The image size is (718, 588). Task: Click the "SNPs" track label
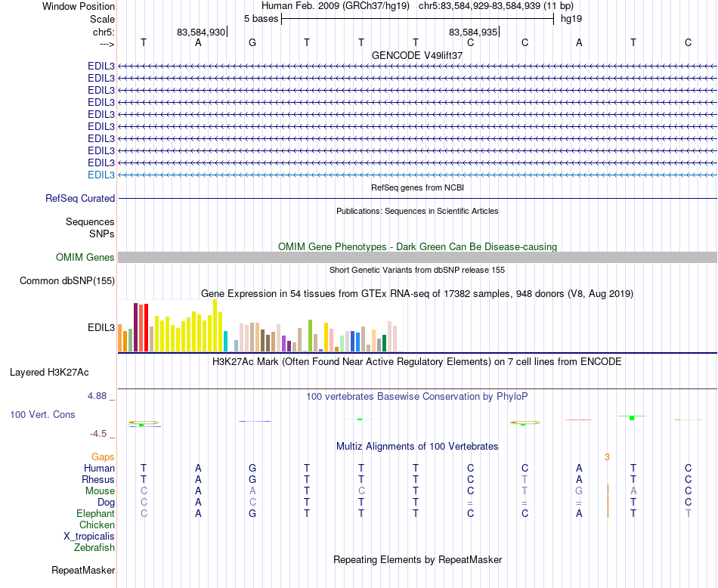point(102,234)
